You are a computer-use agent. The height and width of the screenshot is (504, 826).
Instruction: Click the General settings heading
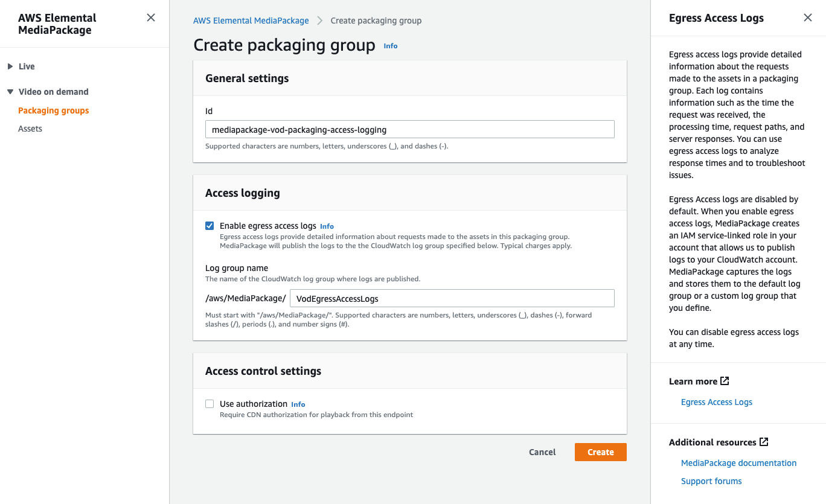(247, 78)
